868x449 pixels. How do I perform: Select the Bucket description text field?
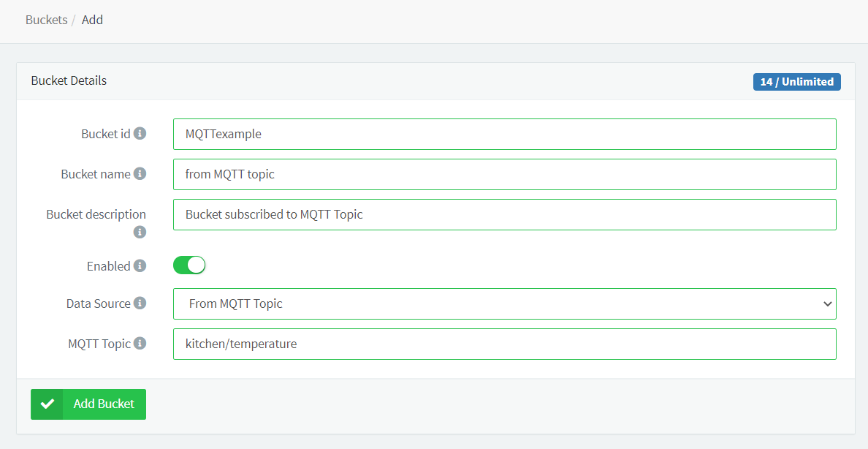(x=504, y=215)
